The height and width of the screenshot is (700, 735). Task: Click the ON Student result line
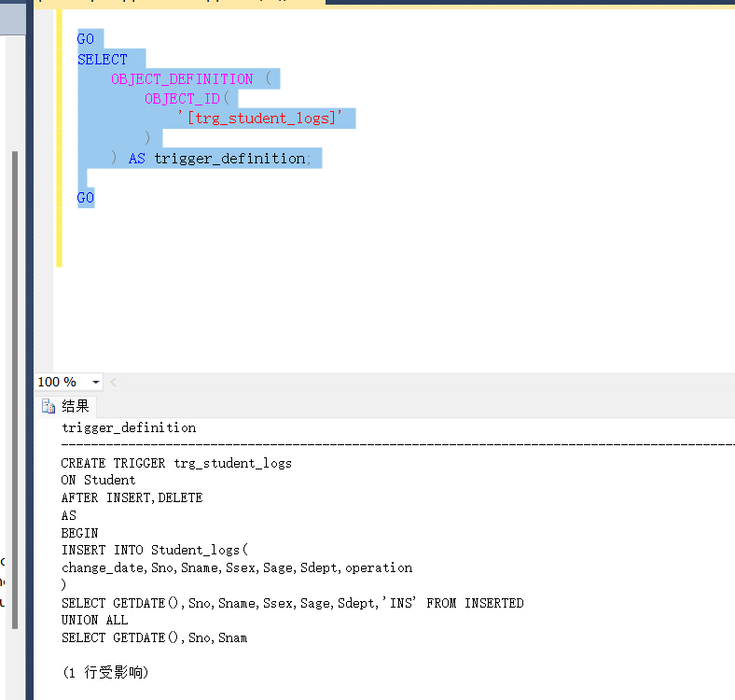click(98, 480)
